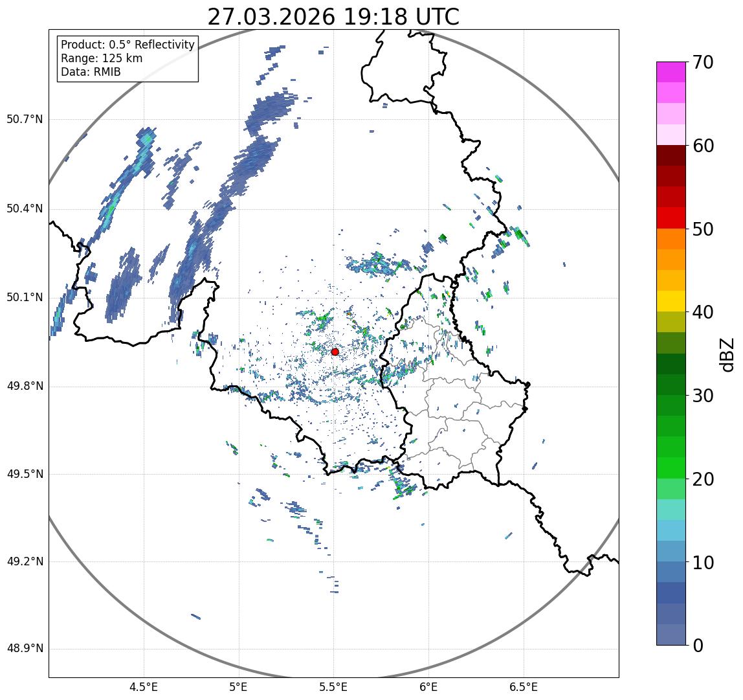Select the Range: 125 km label
The image size is (743, 700).
[102, 58]
